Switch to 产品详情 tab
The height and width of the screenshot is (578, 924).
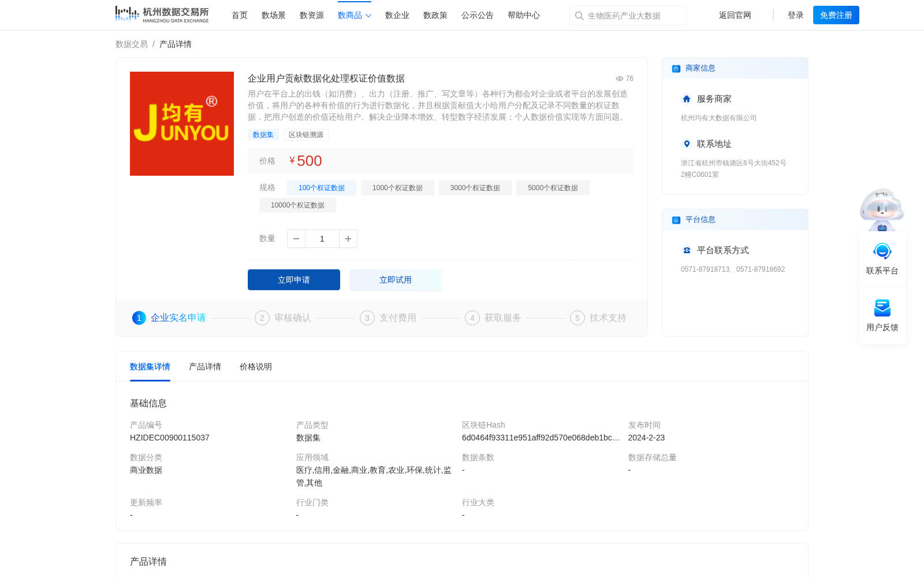point(205,367)
